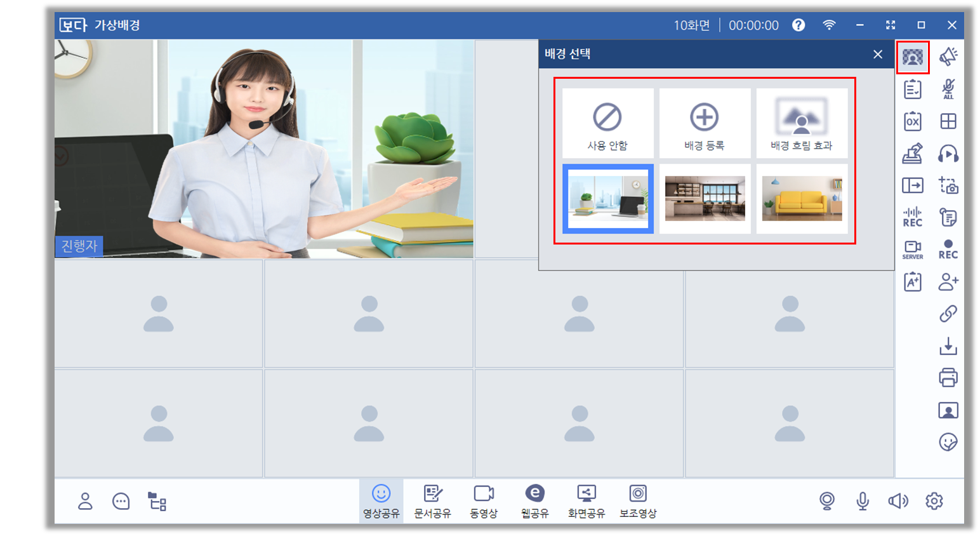
Task: Click the 00:00:00 timer
Action: 753,25
